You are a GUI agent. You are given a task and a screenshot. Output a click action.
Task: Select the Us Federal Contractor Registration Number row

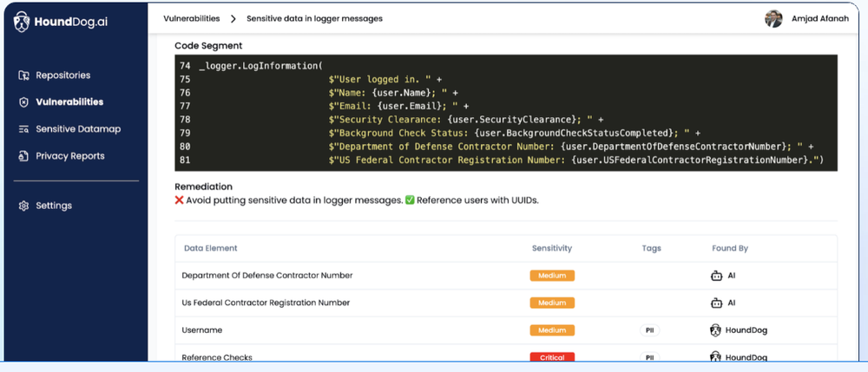[x=266, y=303]
